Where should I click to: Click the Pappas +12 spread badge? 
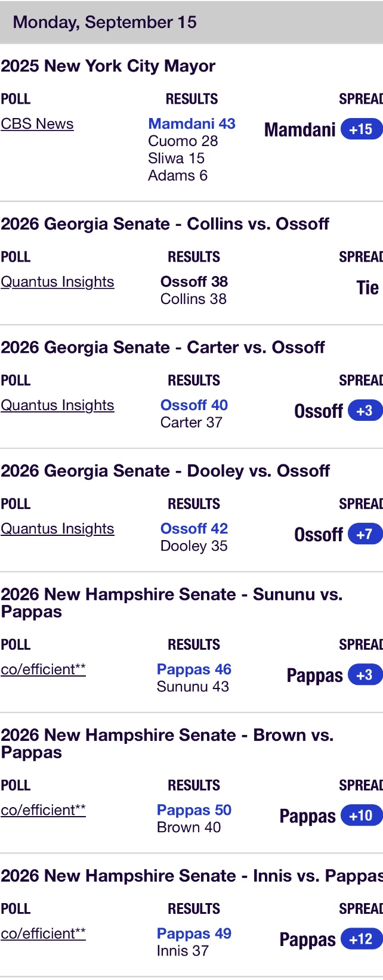(x=362, y=939)
